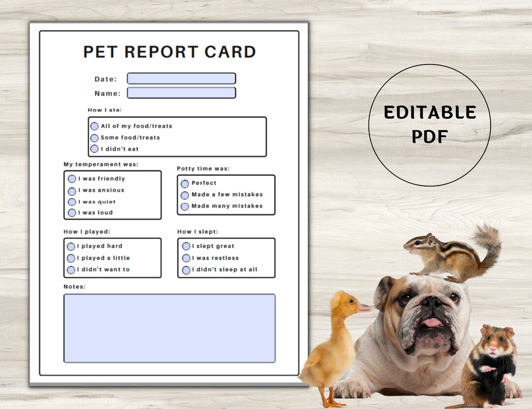Viewport: 532px width, 409px height.
Task: Choose 'I slept great' under How I slept
Action: tap(185, 246)
